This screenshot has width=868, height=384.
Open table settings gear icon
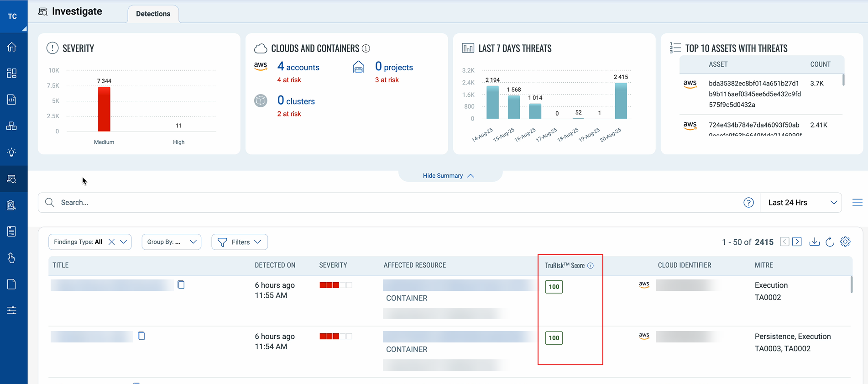click(x=845, y=242)
